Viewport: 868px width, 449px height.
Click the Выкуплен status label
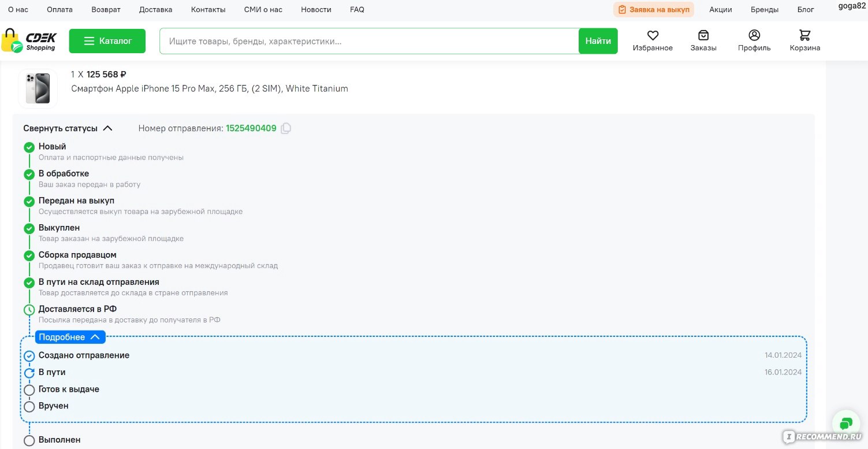[x=59, y=228]
